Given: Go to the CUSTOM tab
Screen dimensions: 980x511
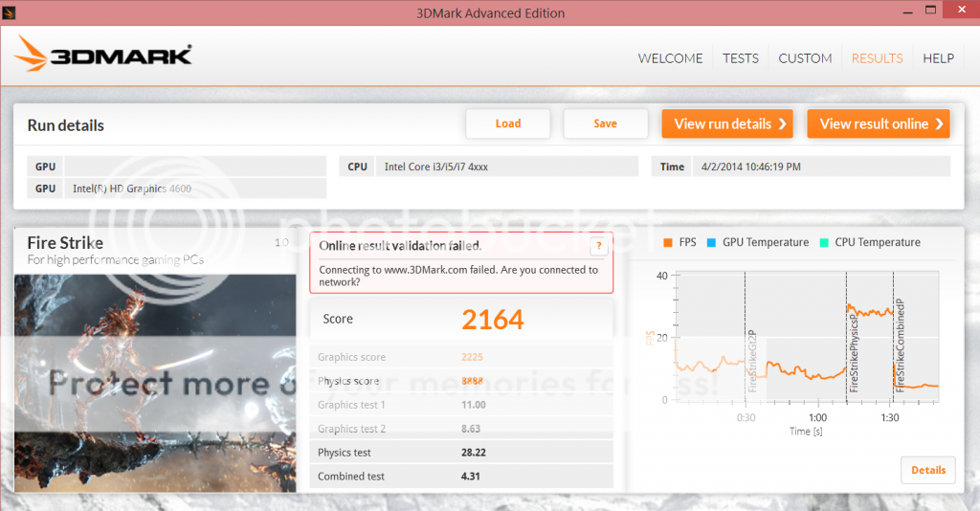Looking at the screenshot, I should click(x=805, y=58).
